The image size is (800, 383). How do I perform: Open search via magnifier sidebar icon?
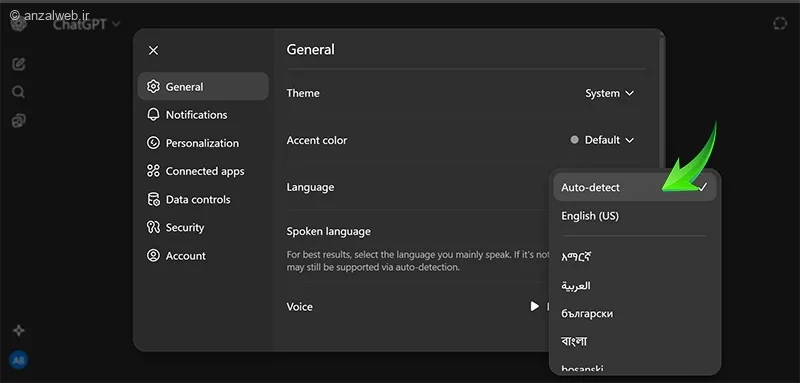[x=18, y=92]
